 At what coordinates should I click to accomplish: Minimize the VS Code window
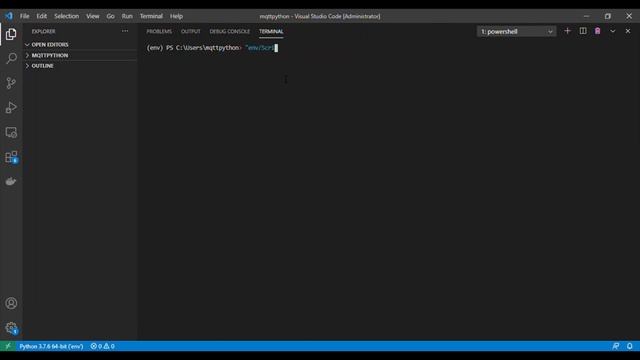[587, 16]
